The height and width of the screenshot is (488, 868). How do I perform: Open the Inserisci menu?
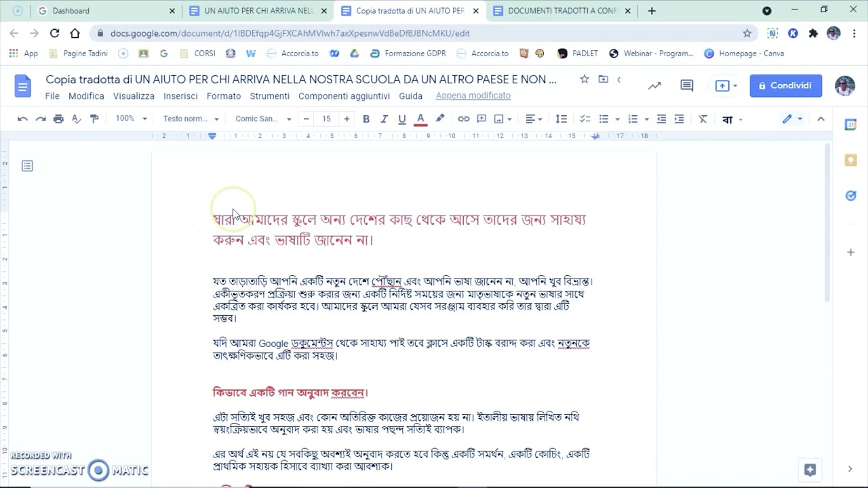tap(180, 96)
